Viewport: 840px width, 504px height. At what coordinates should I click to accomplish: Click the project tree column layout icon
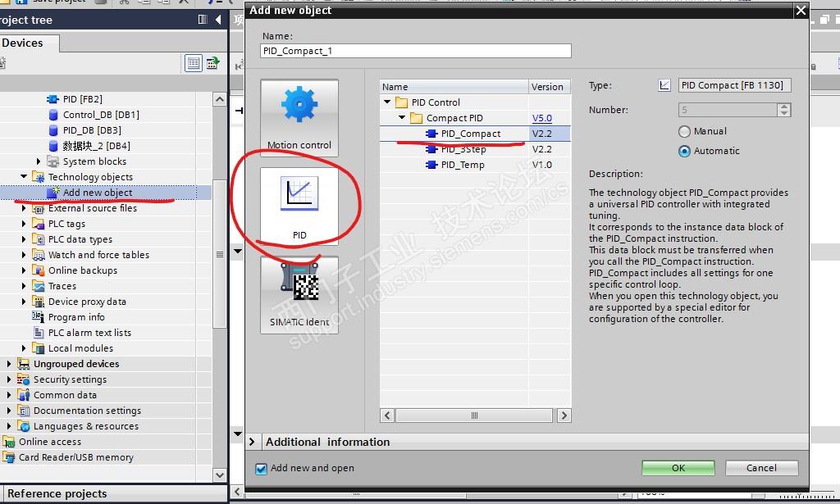pos(203,20)
